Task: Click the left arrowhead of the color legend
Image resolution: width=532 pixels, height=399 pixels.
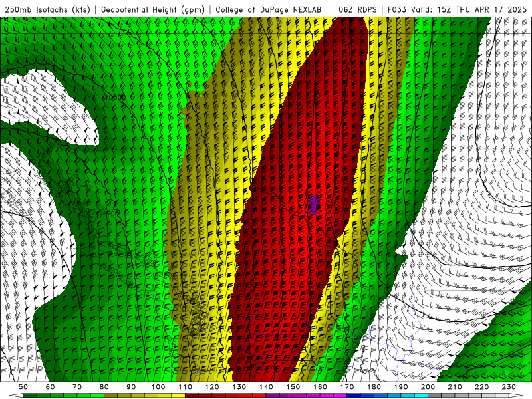Action: click(16, 396)
